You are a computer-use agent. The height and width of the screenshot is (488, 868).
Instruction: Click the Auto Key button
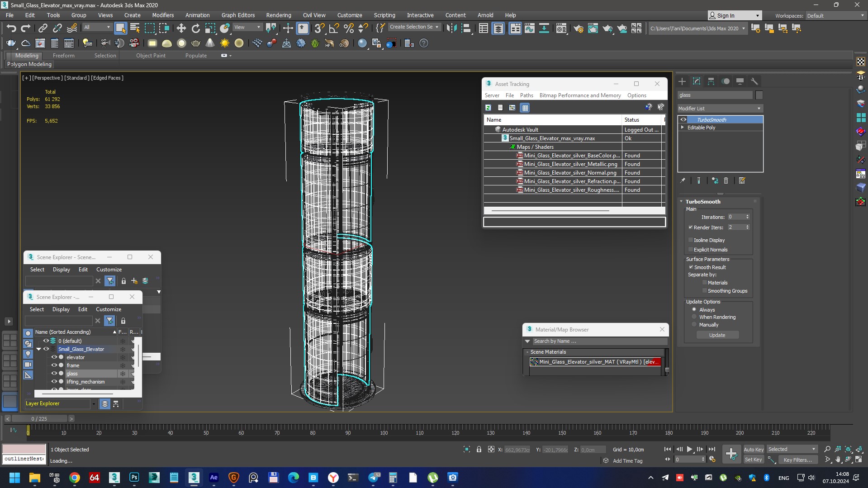coord(753,449)
